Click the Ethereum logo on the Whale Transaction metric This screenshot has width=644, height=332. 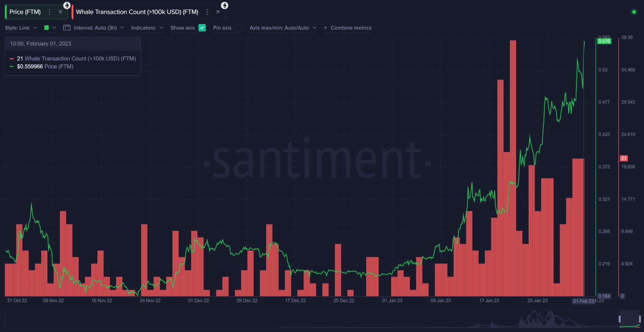[x=225, y=5]
